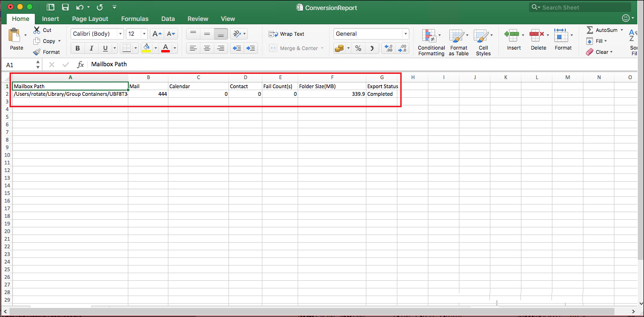Switch to the Page Layout tab
Viewport: 644px width, 317px height.
90,19
